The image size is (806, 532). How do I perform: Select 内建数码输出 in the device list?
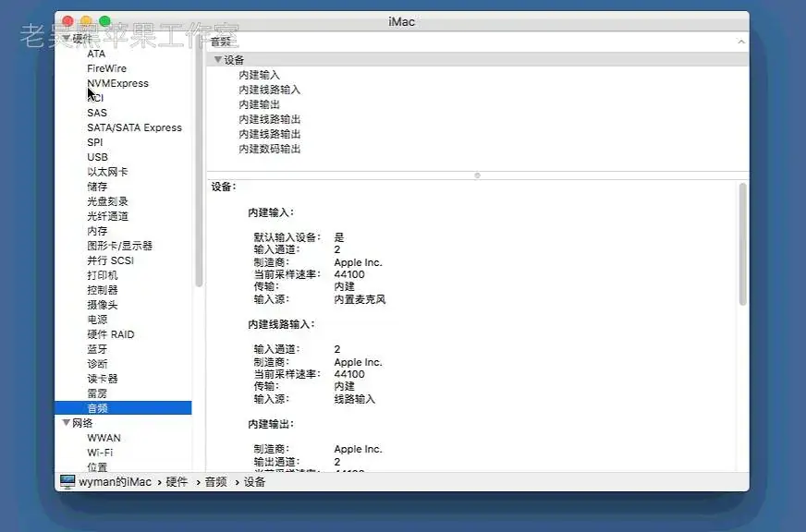click(x=269, y=149)
